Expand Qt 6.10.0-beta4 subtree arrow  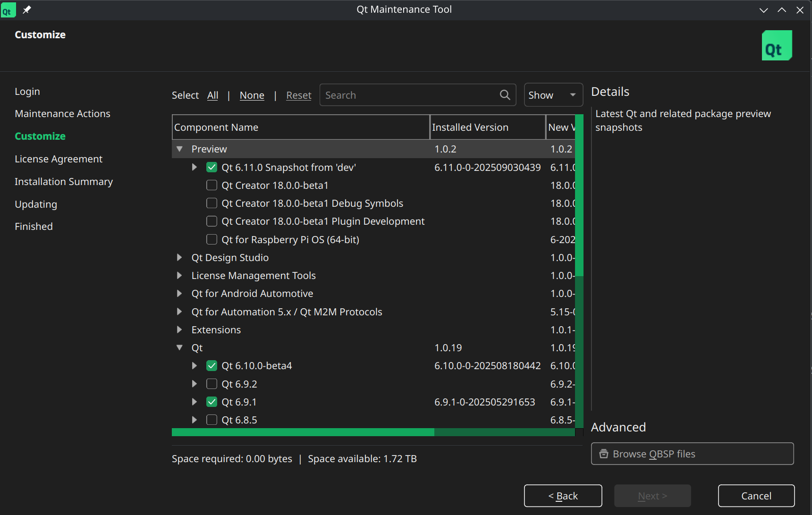point(194,365)
